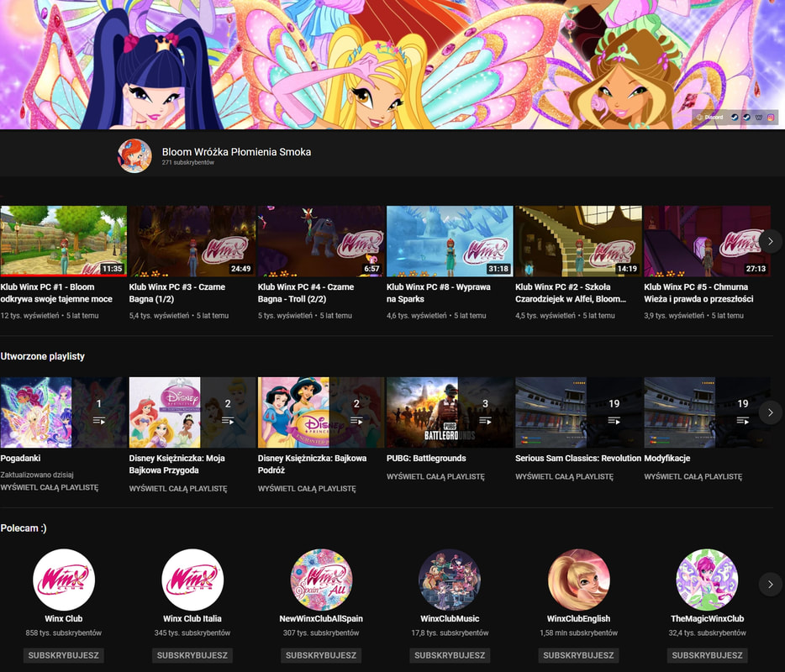Screen dimensions: 785x672
Task: Open the WinxClubEnglish channel avatar
Action: 579,580
